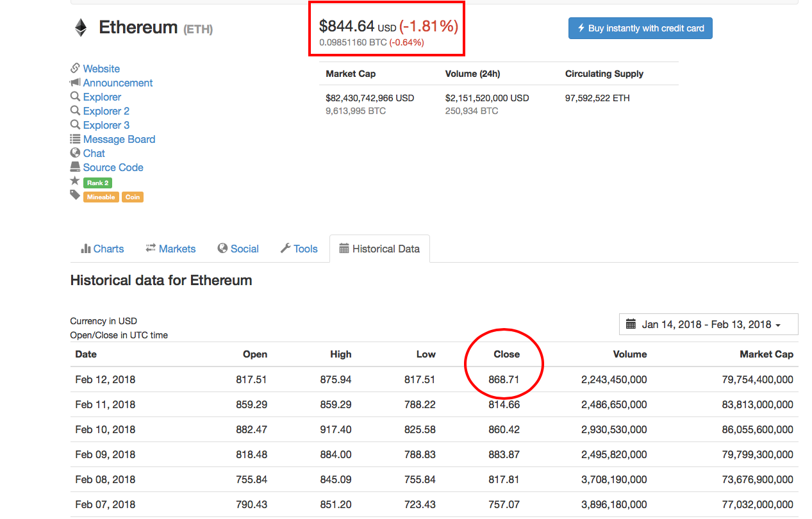
Task: Click the 868.71 close price cell
Action: pos(504,379)
